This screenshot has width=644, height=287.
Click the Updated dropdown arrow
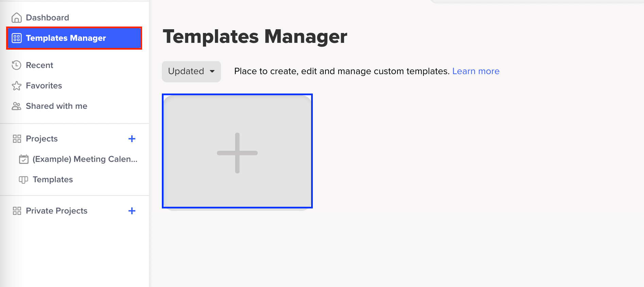212,71
